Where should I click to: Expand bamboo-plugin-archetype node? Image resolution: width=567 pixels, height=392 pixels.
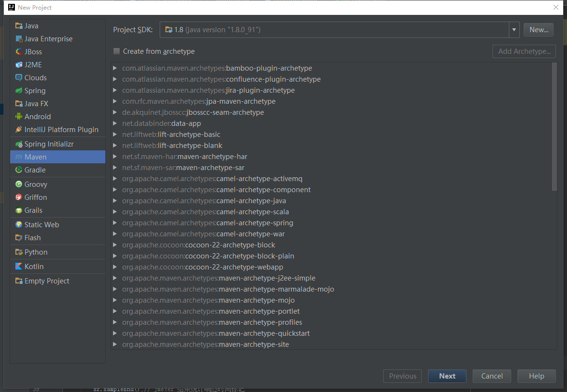114,68
